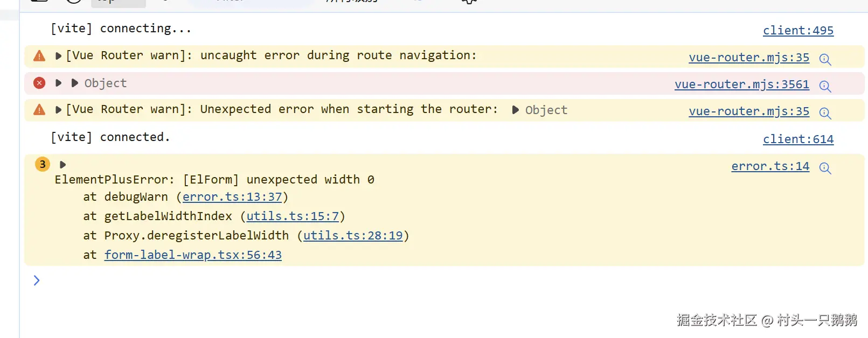868x338 pixels.
Task: Expand the Object after 'starting the router:'
Action: (515, 110)
